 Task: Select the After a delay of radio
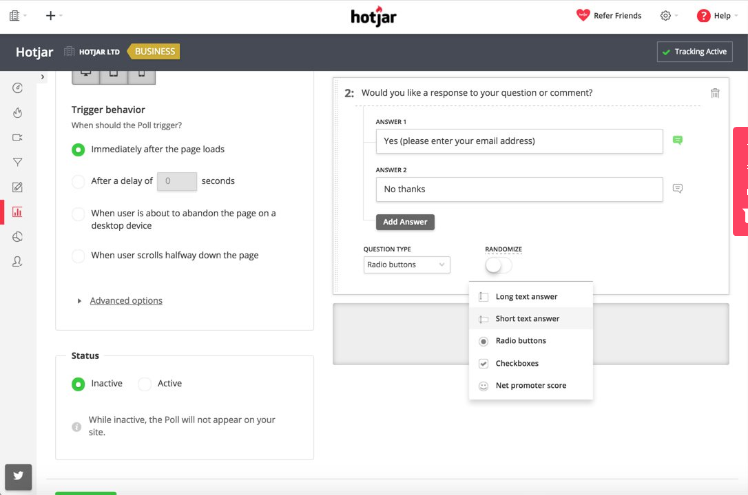[x=78, y=181]
